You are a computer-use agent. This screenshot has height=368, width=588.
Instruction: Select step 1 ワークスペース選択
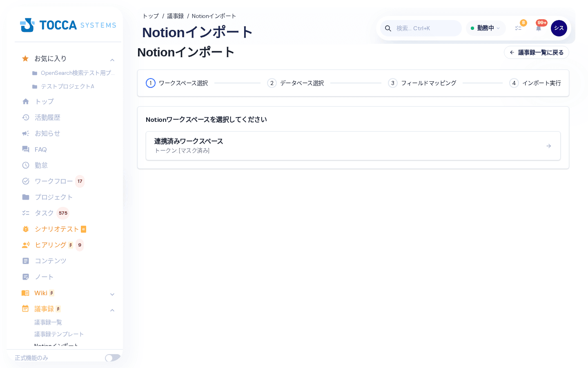click(x=177, y=83)
